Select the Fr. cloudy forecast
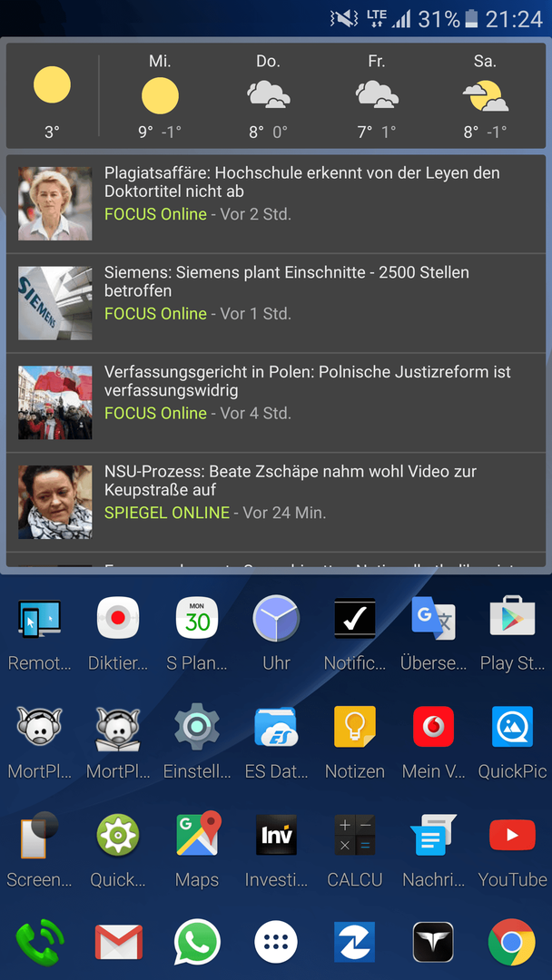552x980 pixels. coord(377,95)
